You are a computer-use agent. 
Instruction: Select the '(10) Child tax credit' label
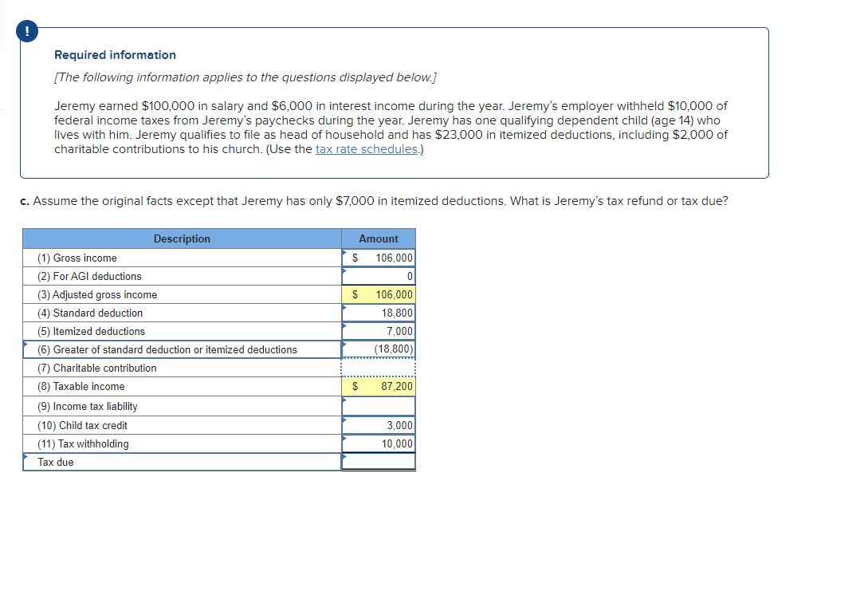coord(82,425)
